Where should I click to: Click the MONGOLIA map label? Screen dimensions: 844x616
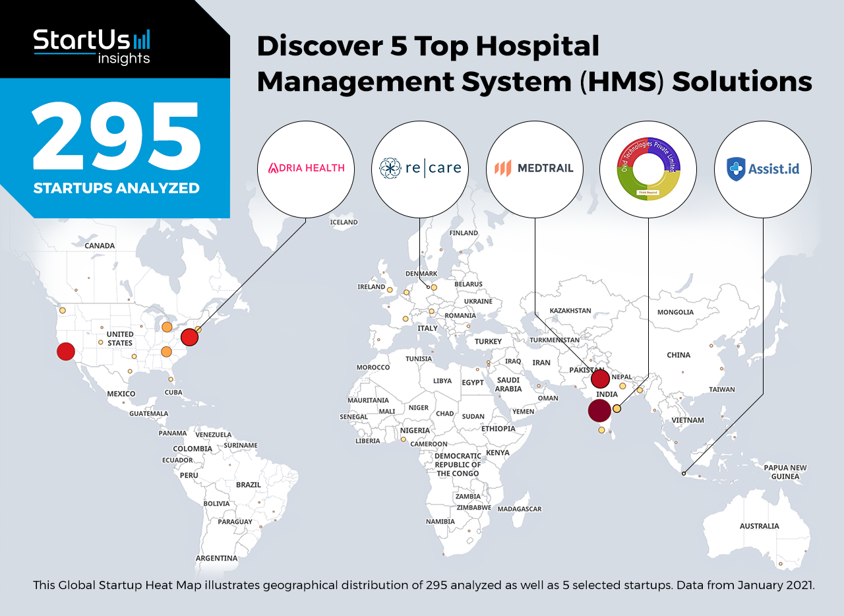point(676,312)
